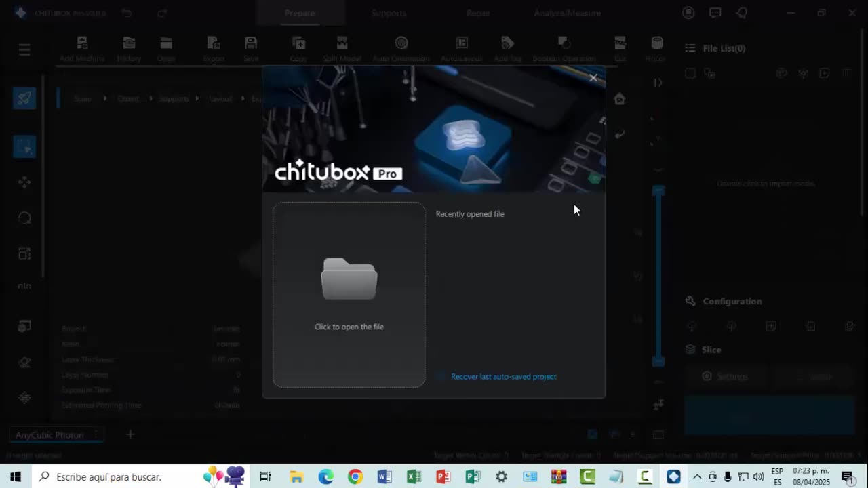868x488 pixels.
Task: Add a new machine tab with plus
Action: [x=130, y=434]
